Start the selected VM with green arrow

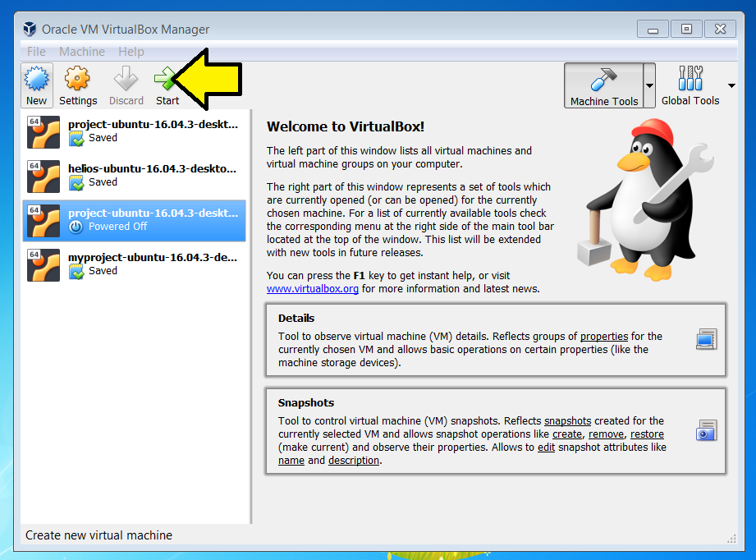[x=167, y=85]
